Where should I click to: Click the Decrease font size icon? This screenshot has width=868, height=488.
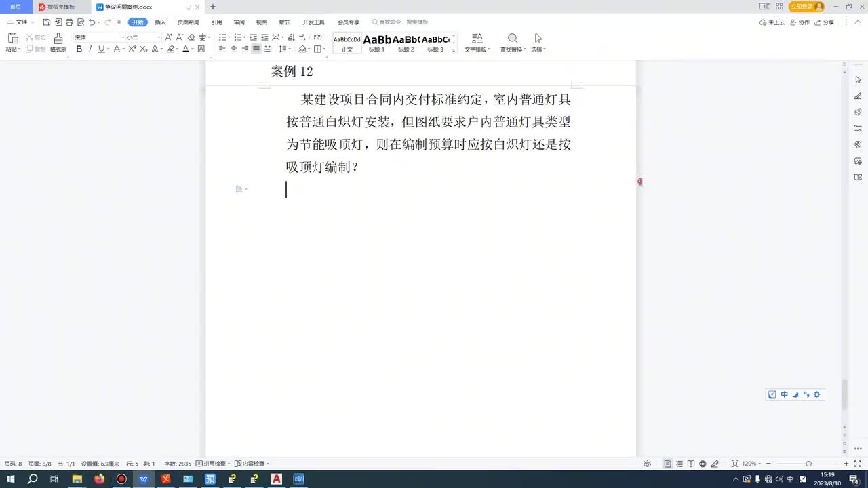[x=180, y=37]
